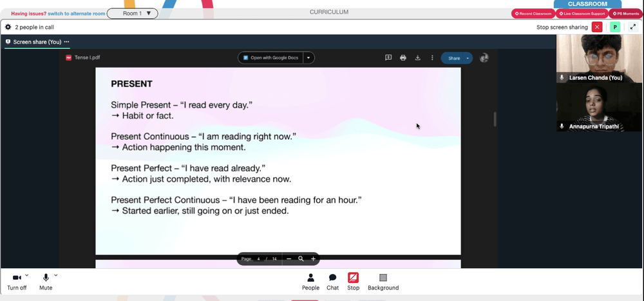Open call settings gear icon
This screenshot has width=644, height=301.
pyautogui.click(x=8, y=27)
